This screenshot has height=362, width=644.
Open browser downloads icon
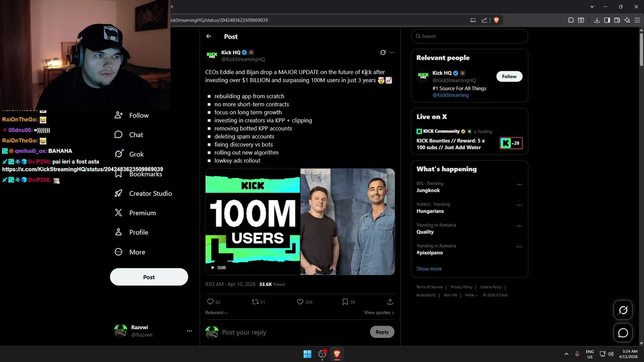[597, 20]
